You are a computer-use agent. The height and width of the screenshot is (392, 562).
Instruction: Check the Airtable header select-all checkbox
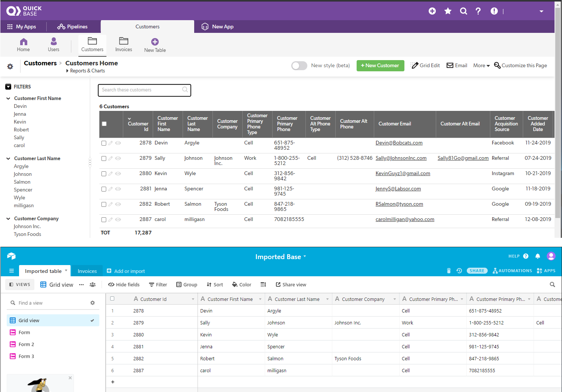pyautogui.click(x=112, y=299)
